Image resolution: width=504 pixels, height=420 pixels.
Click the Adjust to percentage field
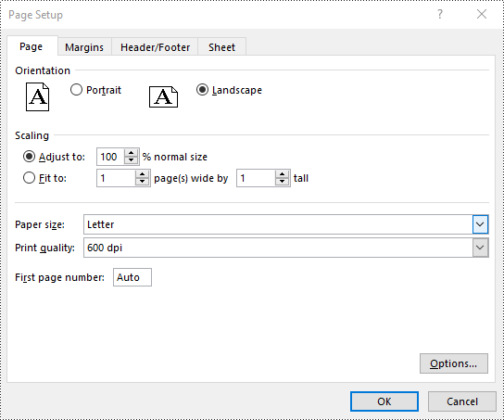point(110,157)
